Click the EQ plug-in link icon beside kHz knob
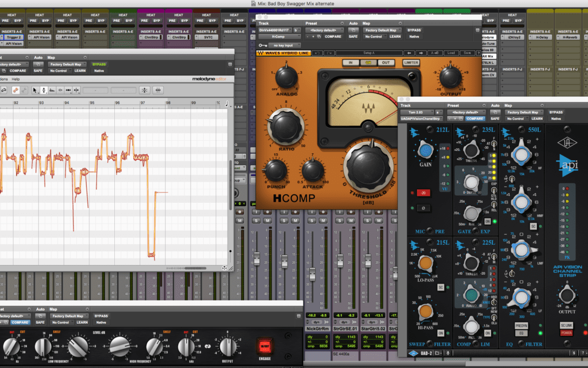588x368 pixels. [207, 346]
